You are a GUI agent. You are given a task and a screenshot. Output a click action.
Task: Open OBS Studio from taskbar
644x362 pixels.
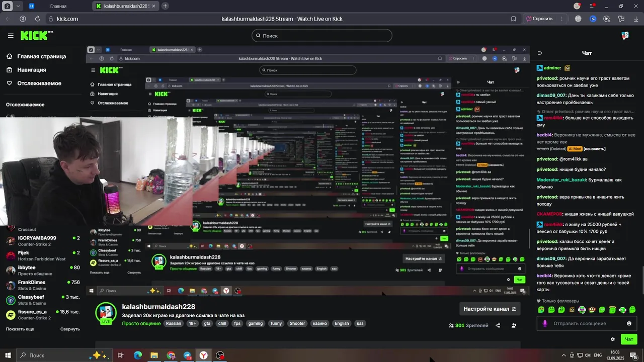point(220,355)
